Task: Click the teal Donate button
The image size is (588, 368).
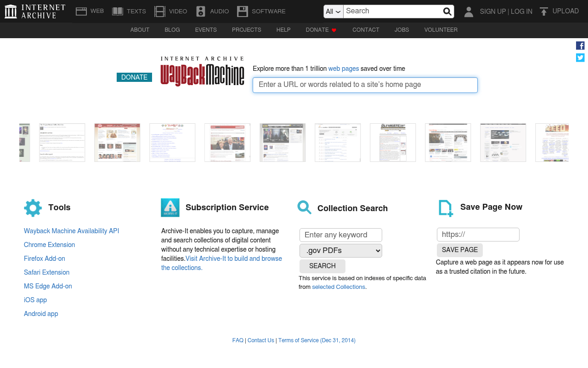Action: pyautogui.click(x=134, y=77)
